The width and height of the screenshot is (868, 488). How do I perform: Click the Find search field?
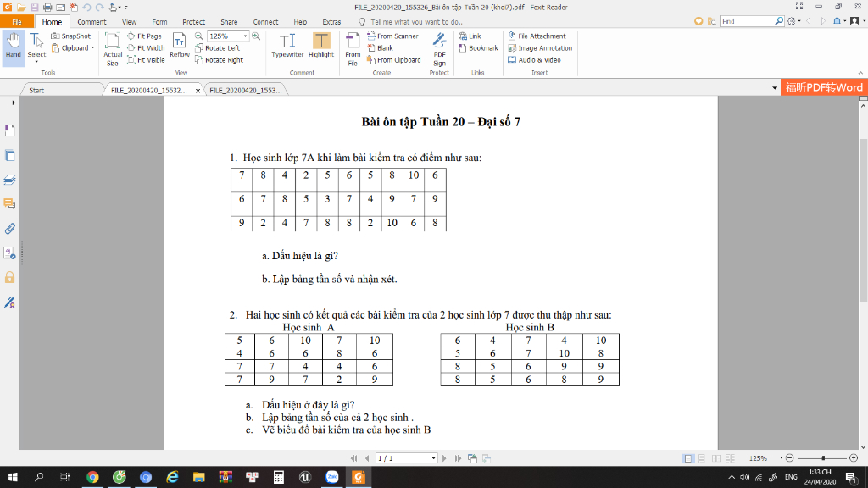(x=748, y=21)
